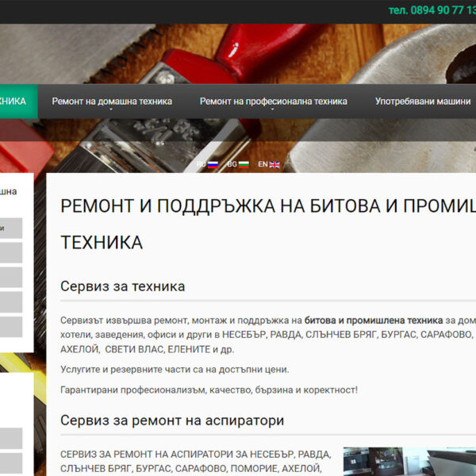Open 'Ремонт на домашна техника' menu item
Image resolution: width=476 pixels, height=476 pixels.
click(x=112, y=102)
